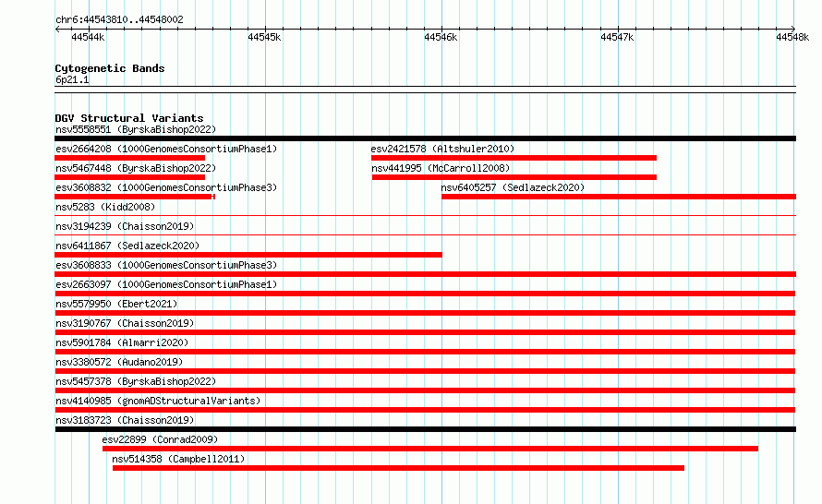822x504 pixels.
Task: Click the red bar of nsv441995
Action: pyautogui.click(x=514, y=177)
